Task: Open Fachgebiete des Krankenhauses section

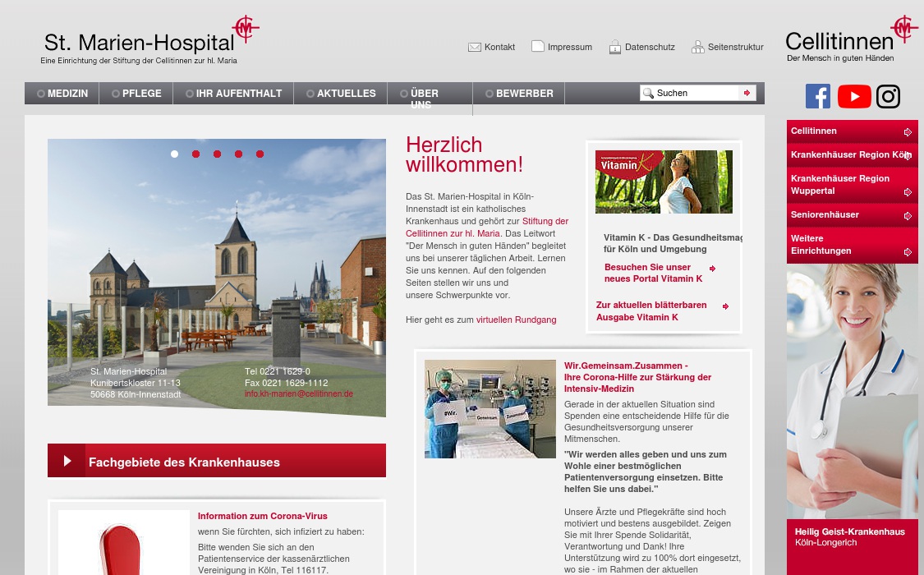Action: tap(184, 462)
